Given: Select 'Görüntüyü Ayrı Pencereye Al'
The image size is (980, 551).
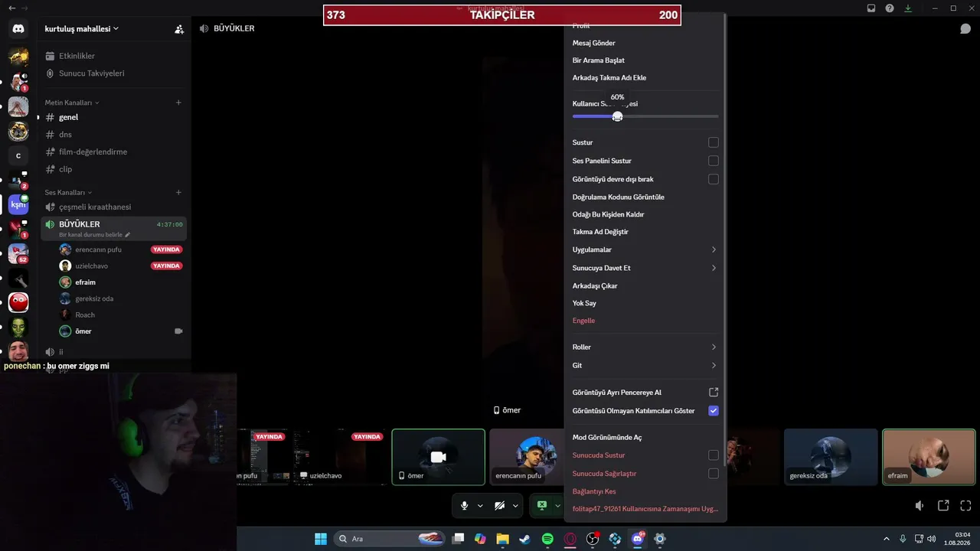Looking at the screenshot, I should point(645,393).
